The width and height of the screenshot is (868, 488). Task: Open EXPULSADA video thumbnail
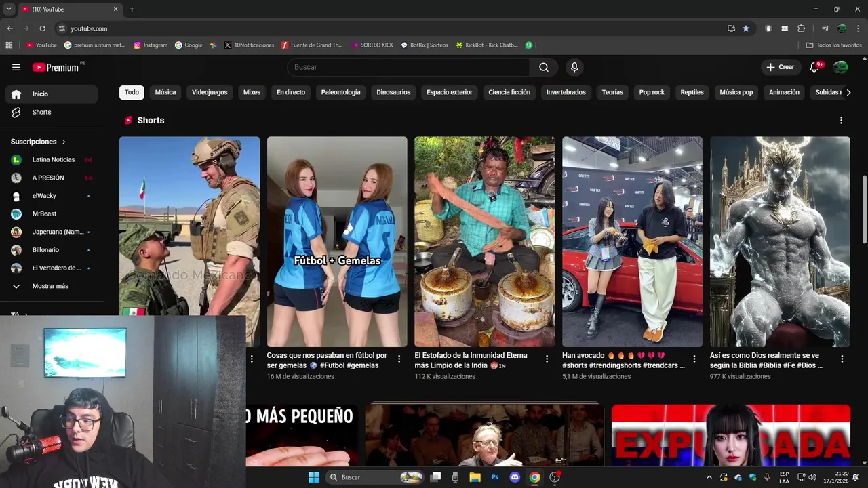[731, 435]
